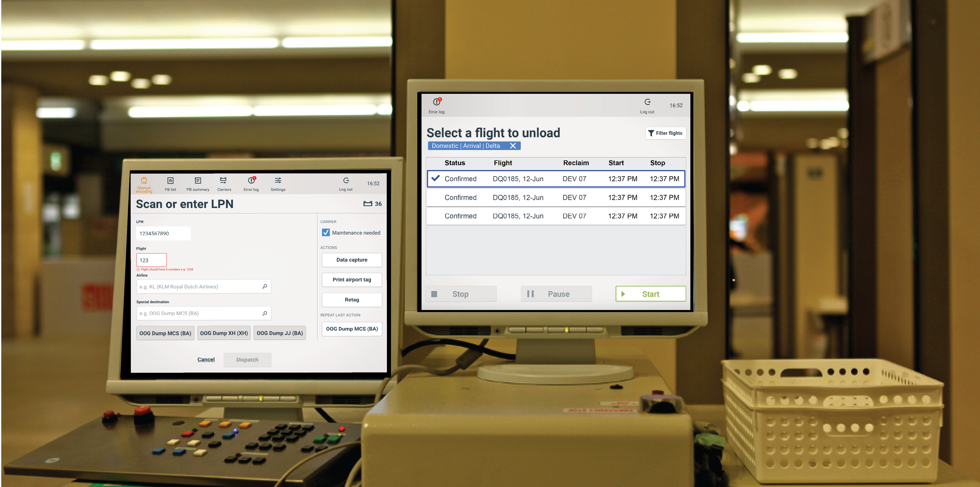Click the Flight number input field

[x=151, y=260]
